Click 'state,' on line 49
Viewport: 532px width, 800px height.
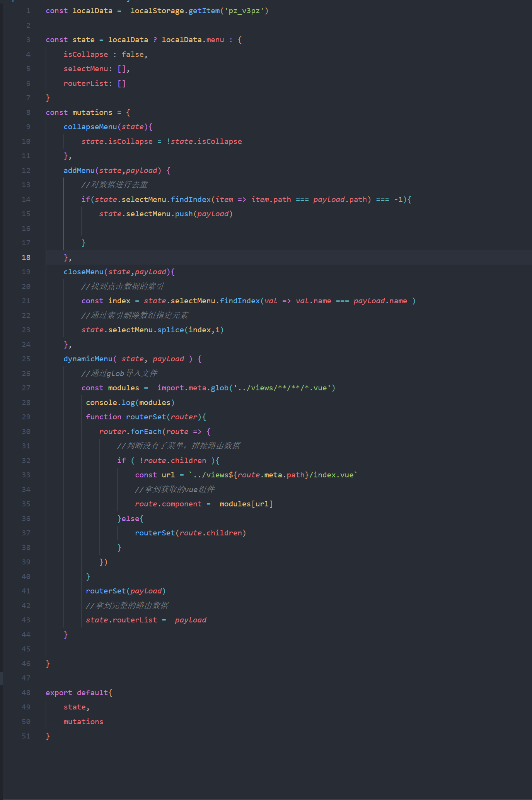[77, 707]
